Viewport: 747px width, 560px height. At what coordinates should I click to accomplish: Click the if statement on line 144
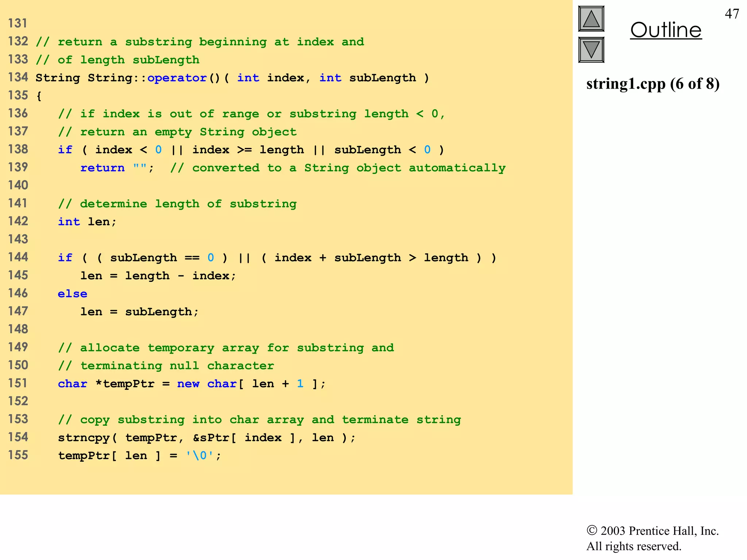pyautogui.click(x=277, y=258)
